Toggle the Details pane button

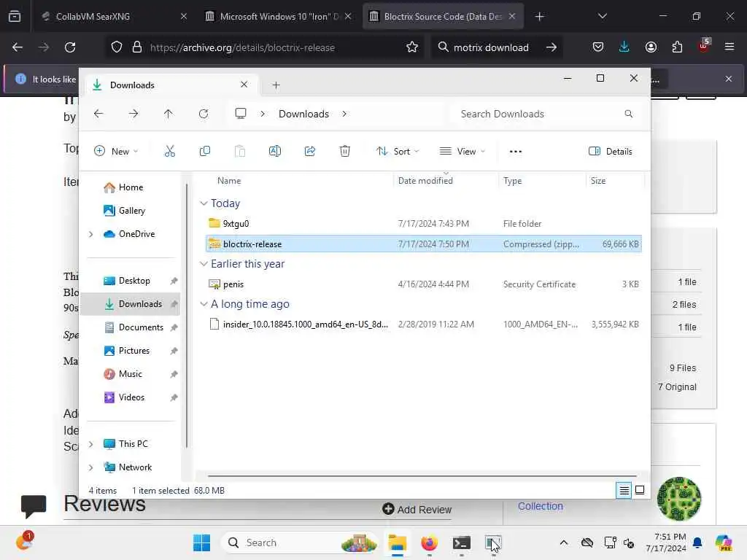(x=611, y=152)
